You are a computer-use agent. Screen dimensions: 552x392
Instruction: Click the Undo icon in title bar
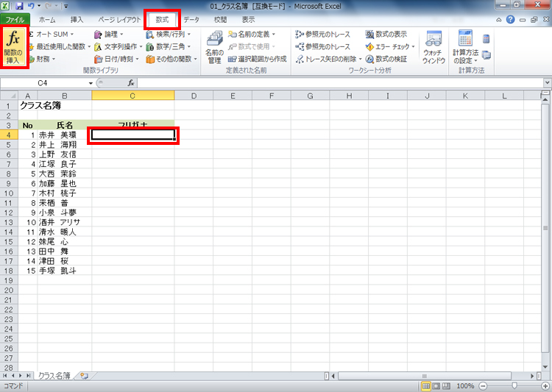coord(31,6)
